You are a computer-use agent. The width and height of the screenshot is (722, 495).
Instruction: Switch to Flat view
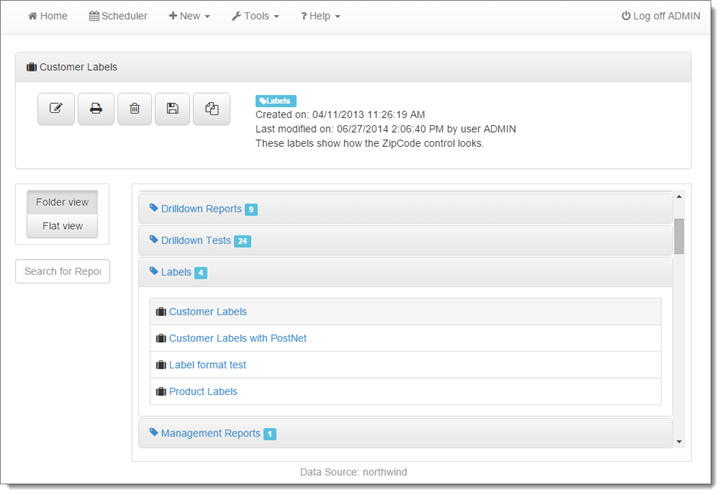click(x=62, y=226)
